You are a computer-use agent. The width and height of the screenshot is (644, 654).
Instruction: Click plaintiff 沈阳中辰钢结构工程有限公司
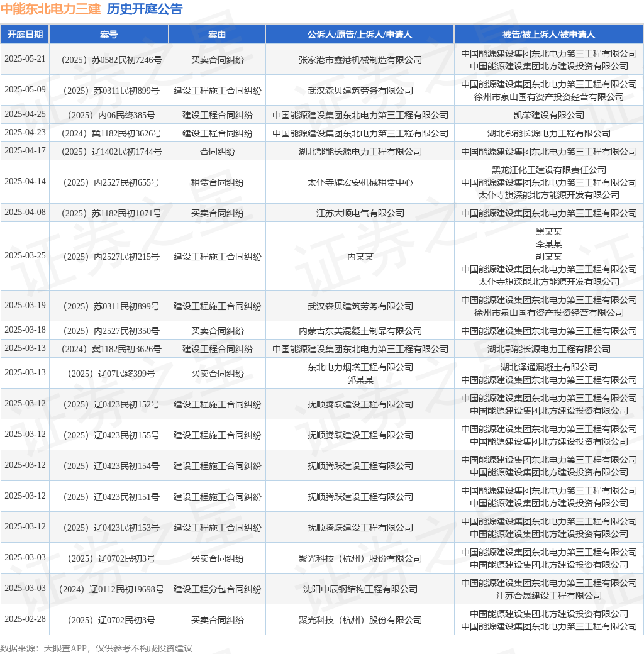pos(360,589)
